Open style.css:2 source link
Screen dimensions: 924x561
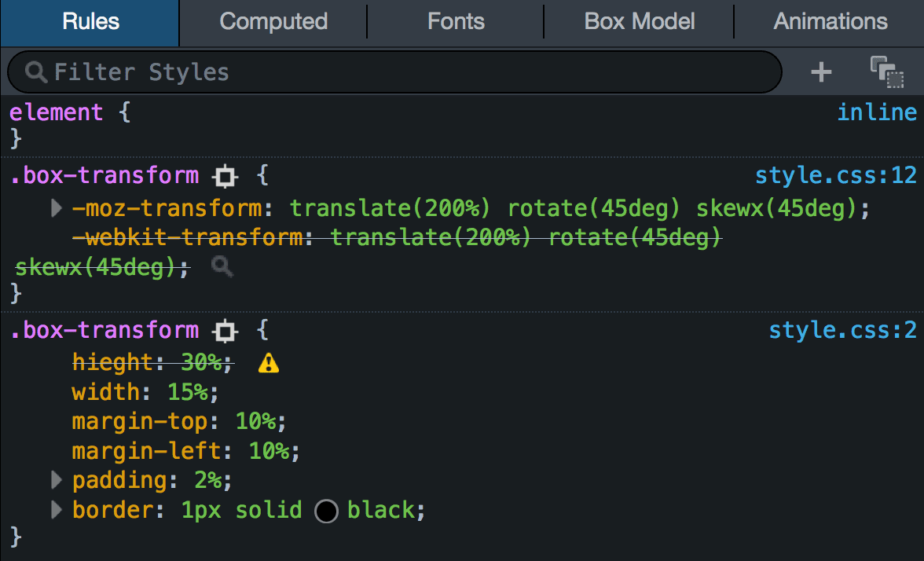point(843,331)
